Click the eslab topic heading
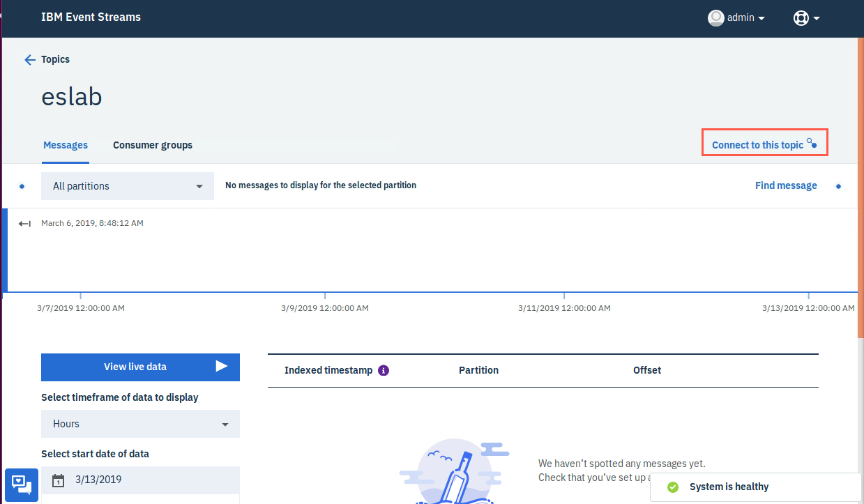 point(72,97)
